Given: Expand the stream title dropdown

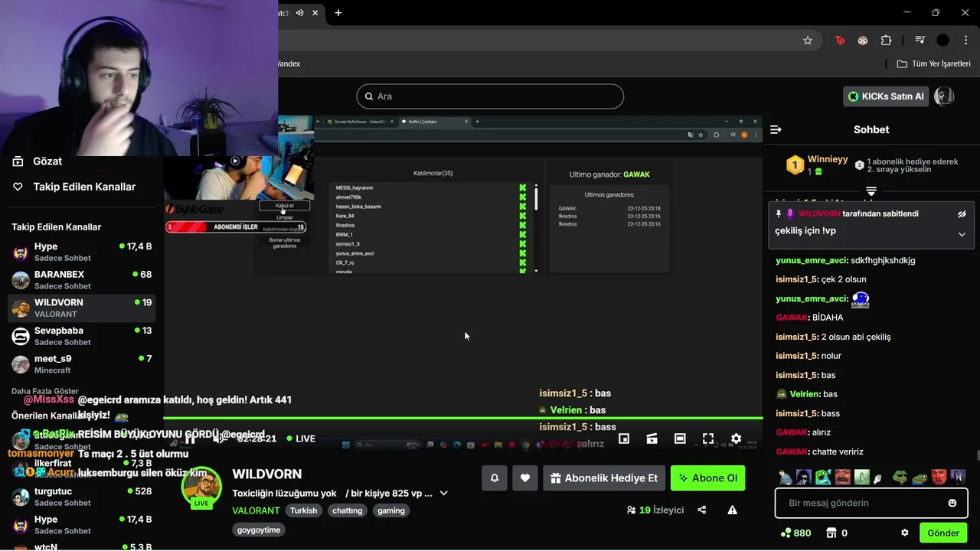Looking at the screenshot, I should (x=443, y=494).
